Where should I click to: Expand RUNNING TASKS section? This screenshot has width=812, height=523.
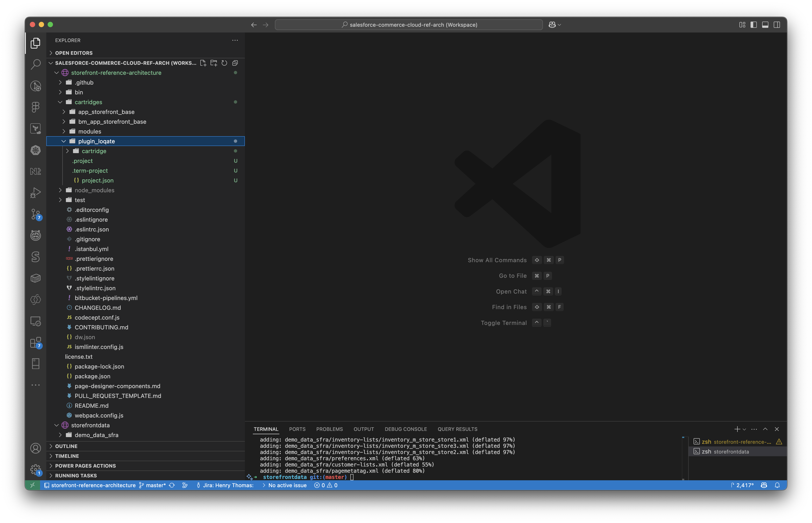145,476
